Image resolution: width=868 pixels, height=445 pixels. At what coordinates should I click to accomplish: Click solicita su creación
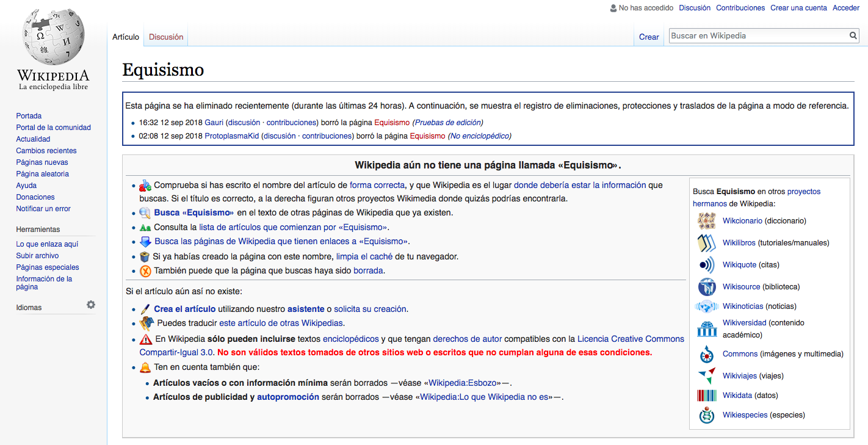click(x=371, y=309)
